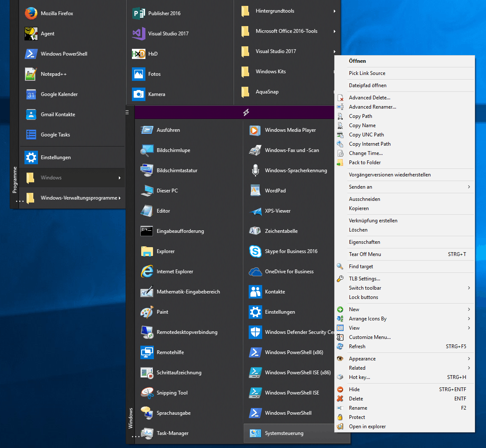Viewport: 486px width, 448px height.
Task: Launch Internet Explorer
Action: [189, 272]
